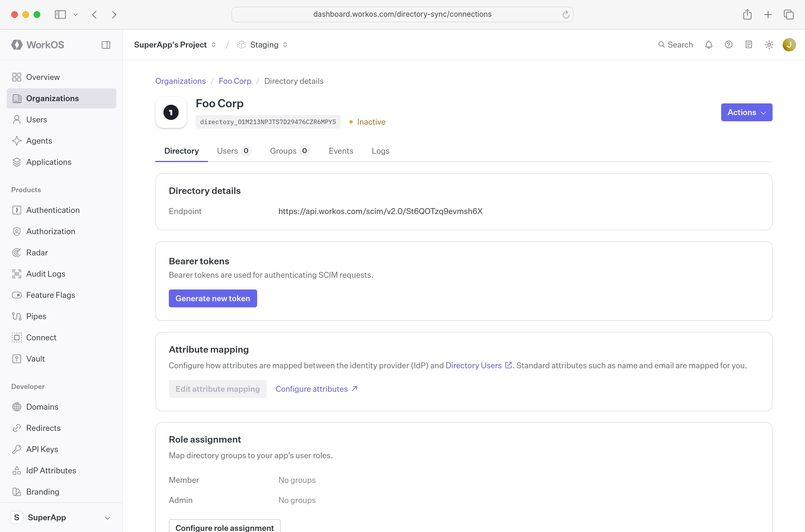The width and height of the screenshot is (805, 532).
Task: Click Foo Corp breadcrumb link
Action: (x=235, y=81)
